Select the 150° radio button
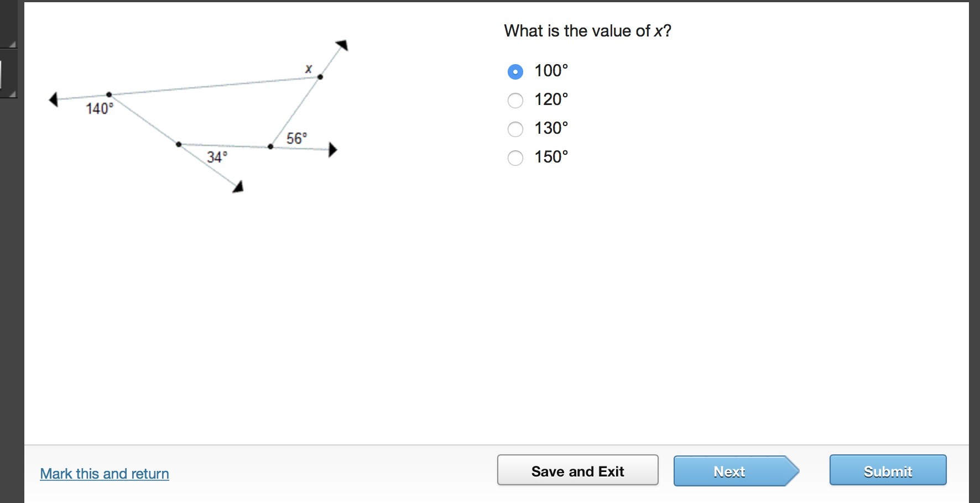This screenshot has width=980, height=503. point(515,158)
